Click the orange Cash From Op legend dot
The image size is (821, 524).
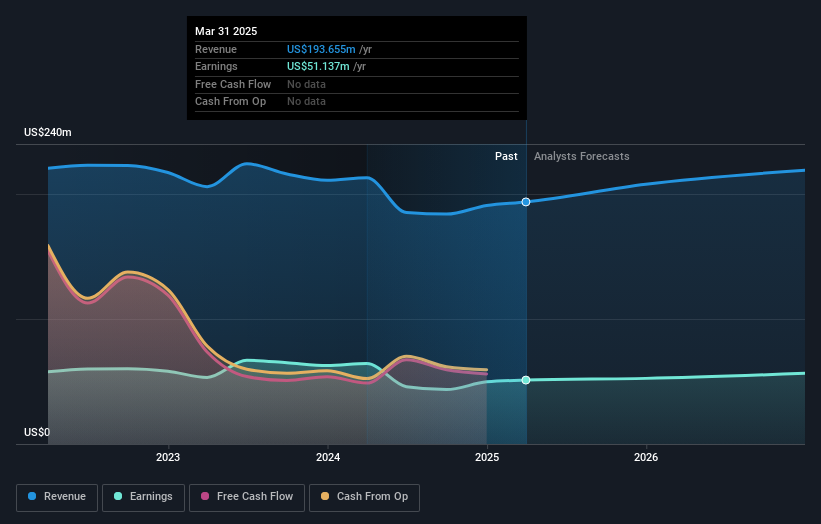325,496
